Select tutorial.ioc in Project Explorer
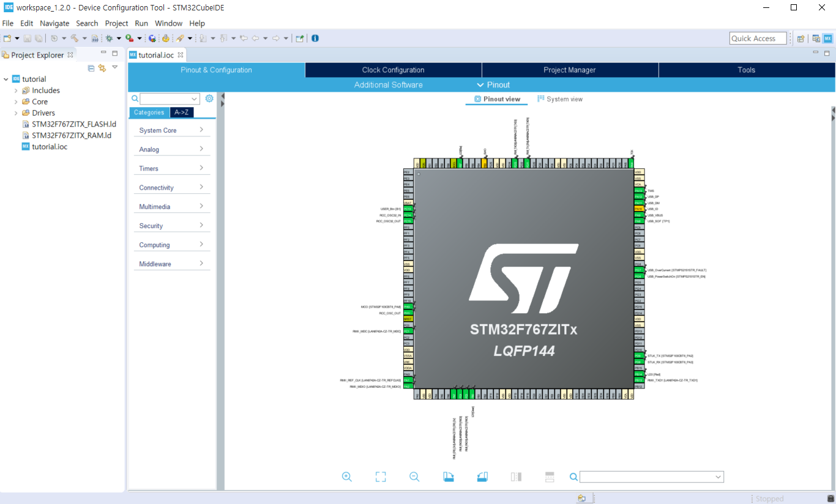This screenshot has height=504, width=836. [50, 147]
